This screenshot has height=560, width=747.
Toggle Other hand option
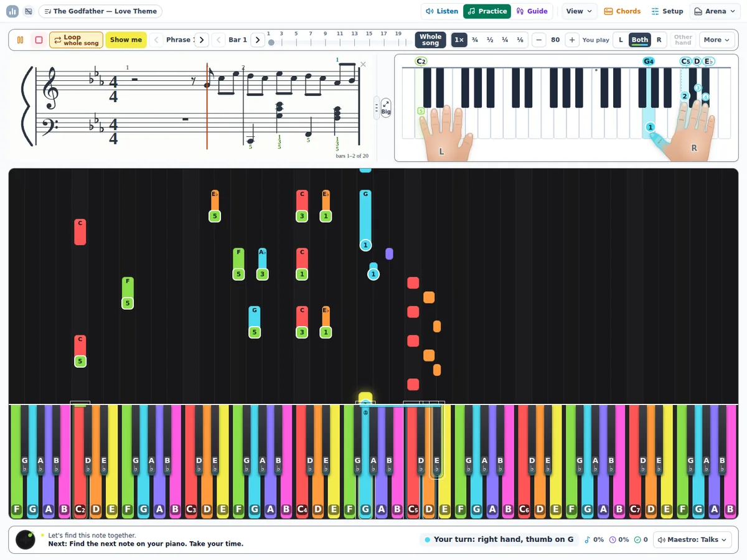(x=683, y=40)
